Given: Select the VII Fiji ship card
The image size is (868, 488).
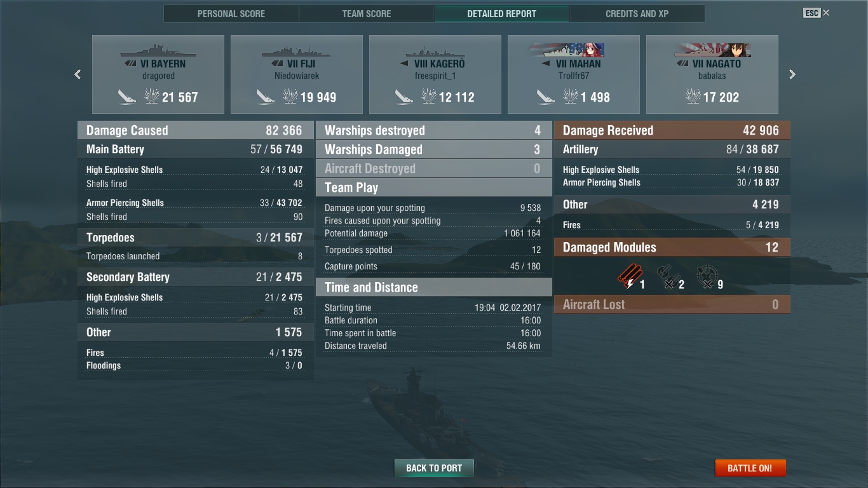Looking at the screenshot, I should coord(297,74).
